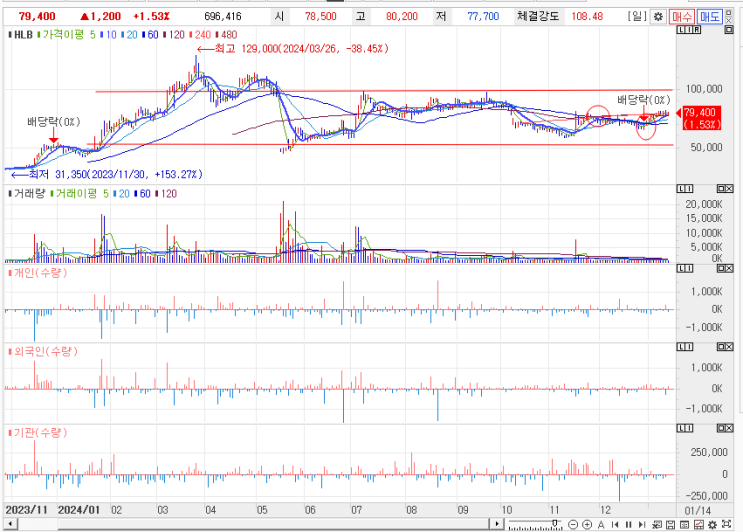Click the chart load/restore icon left of save
Image resolution: width=743 pixels, height=532 pixels.
(657, 524)
